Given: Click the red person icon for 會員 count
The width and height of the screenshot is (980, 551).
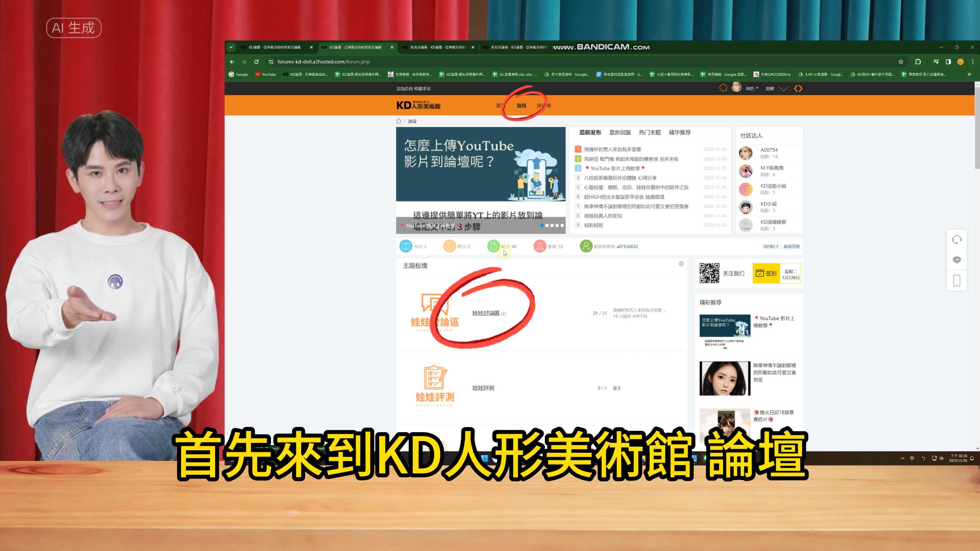Looking at the screenshot, I should click(x=540, y=246).
